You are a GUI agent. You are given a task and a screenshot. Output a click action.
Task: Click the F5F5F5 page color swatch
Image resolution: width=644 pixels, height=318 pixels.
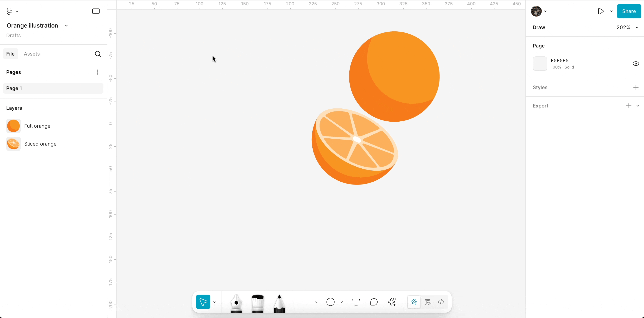(x=540, y=64)
